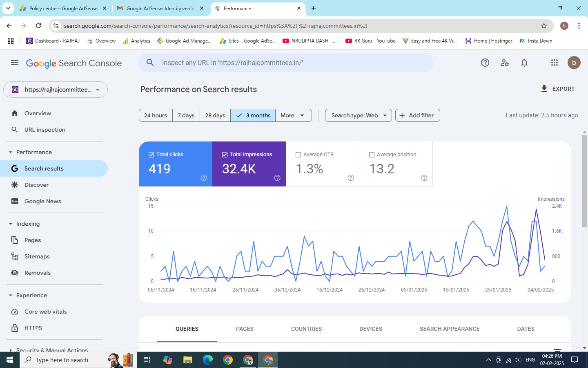Open the Core web vitals report
The image size is (588, 368).
(54, 312)
